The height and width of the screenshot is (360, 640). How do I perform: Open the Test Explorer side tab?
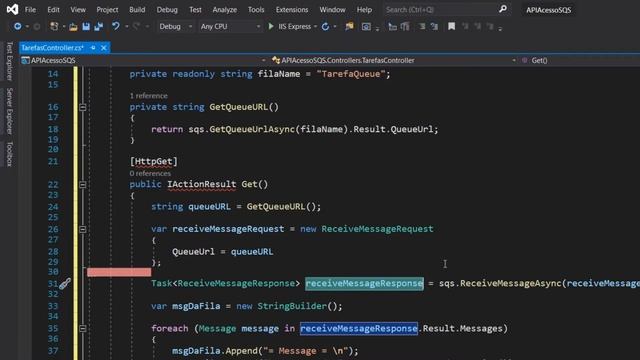point(9,61)
